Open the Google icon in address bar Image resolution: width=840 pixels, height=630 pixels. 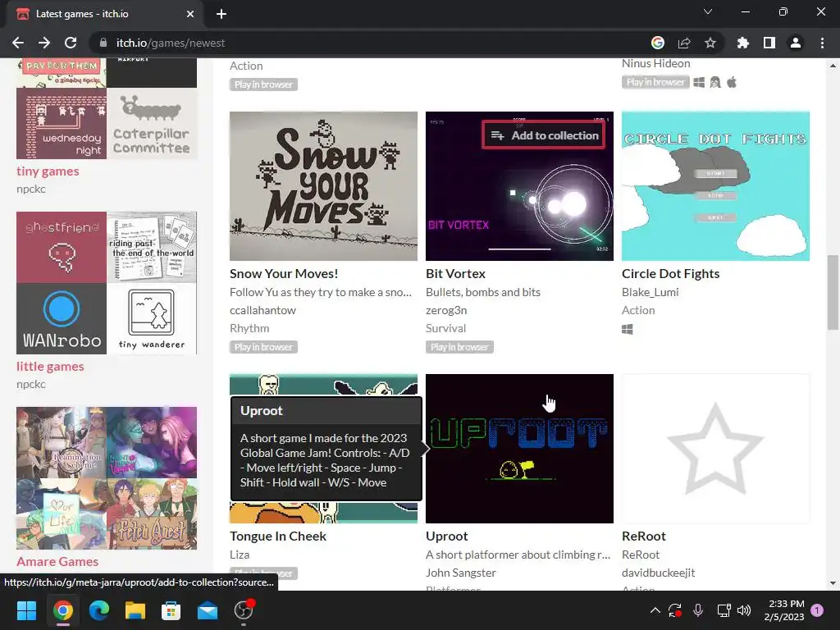(658, 43)
